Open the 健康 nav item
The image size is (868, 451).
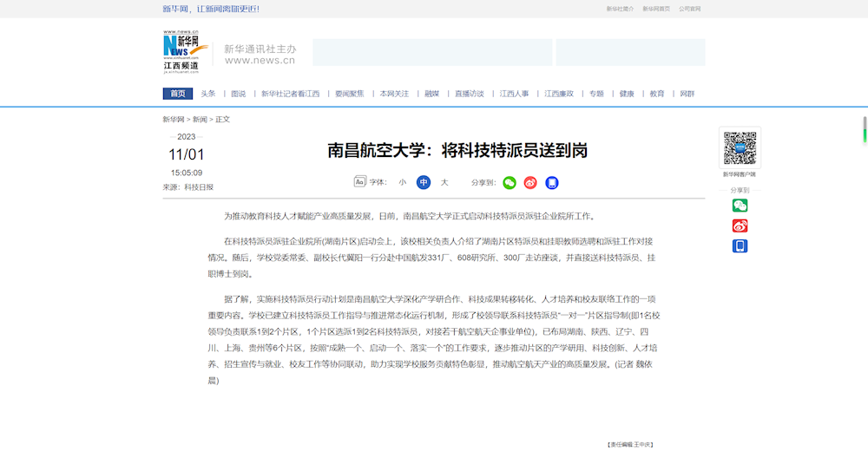coord(627,94)
